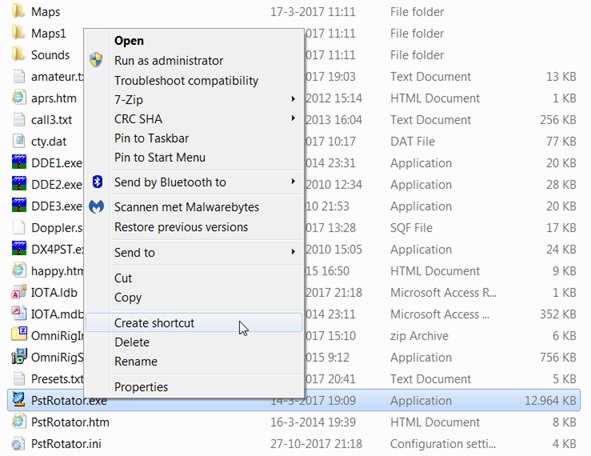Click the Presets.txt file icon
Screen dimensions: 591x456
click(x=19, y=378)
